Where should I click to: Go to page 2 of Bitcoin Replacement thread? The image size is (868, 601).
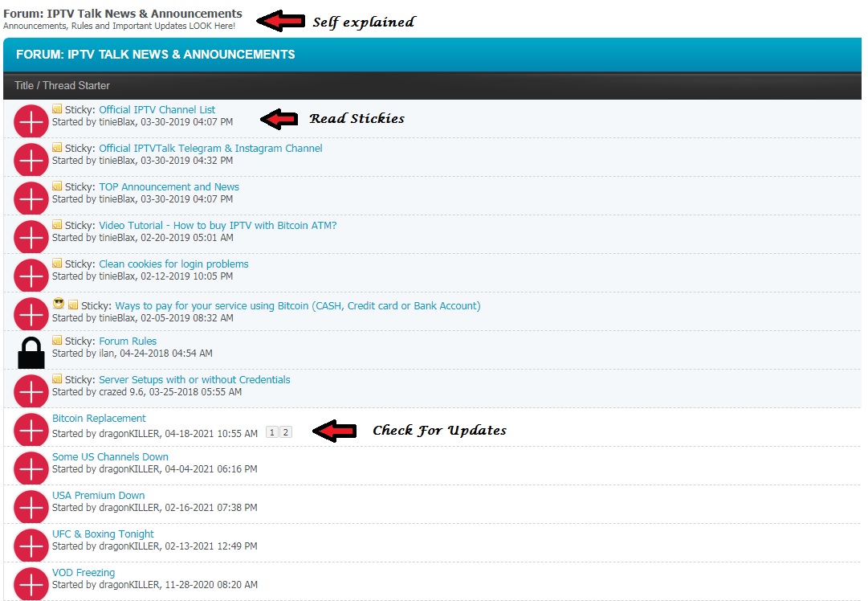(286, 432)
